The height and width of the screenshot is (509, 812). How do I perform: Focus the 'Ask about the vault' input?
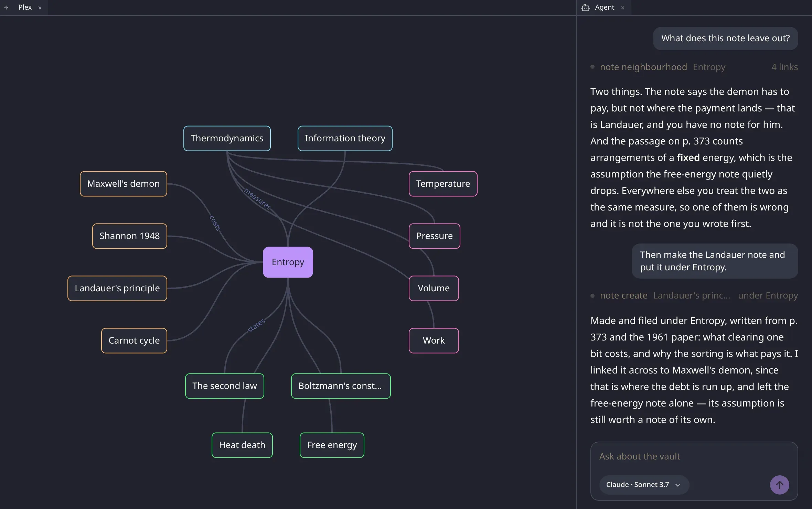pyautogui.click(x=694, y=456)
